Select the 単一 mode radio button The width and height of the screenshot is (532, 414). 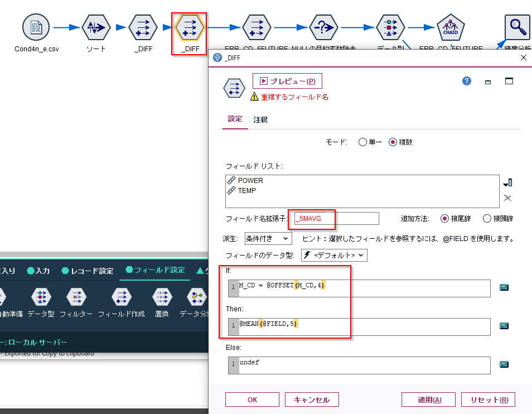point(363,142)
